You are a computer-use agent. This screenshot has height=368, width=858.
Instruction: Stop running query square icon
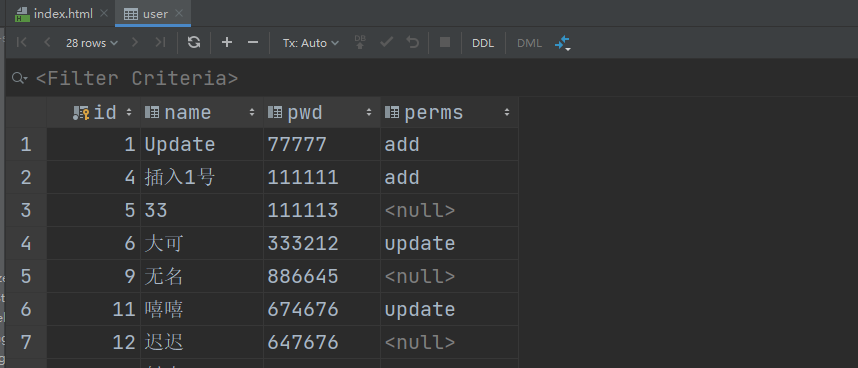(x=445, y=43)
